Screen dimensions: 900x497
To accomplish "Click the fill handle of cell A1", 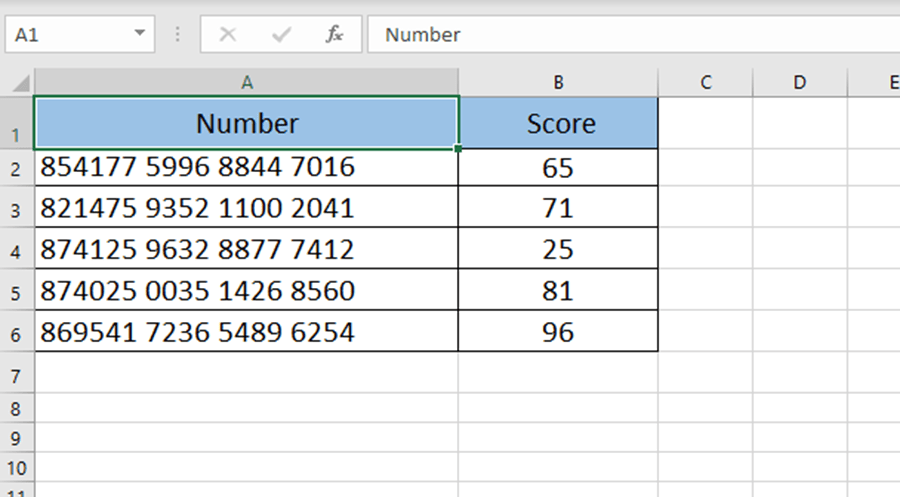I will (458, 149).
